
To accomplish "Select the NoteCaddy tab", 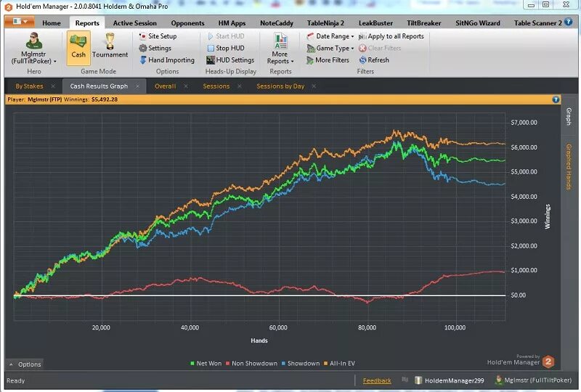I will coord(277,23).
